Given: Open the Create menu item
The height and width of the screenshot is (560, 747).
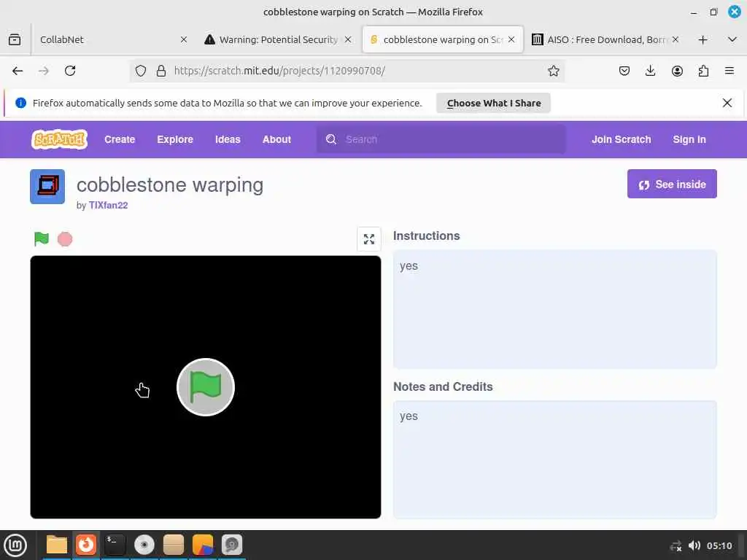Looking at the screenshot, I should tap(120, 139).
